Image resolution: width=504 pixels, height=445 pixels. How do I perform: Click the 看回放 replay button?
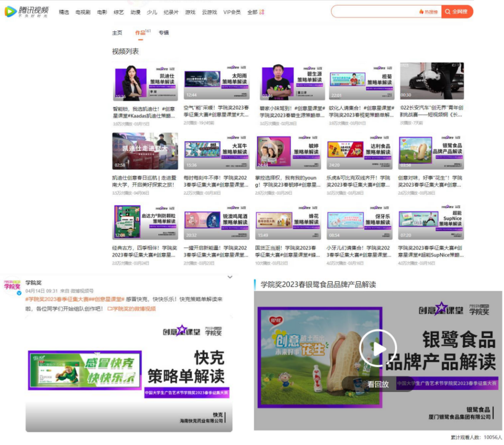click(378, 384)
